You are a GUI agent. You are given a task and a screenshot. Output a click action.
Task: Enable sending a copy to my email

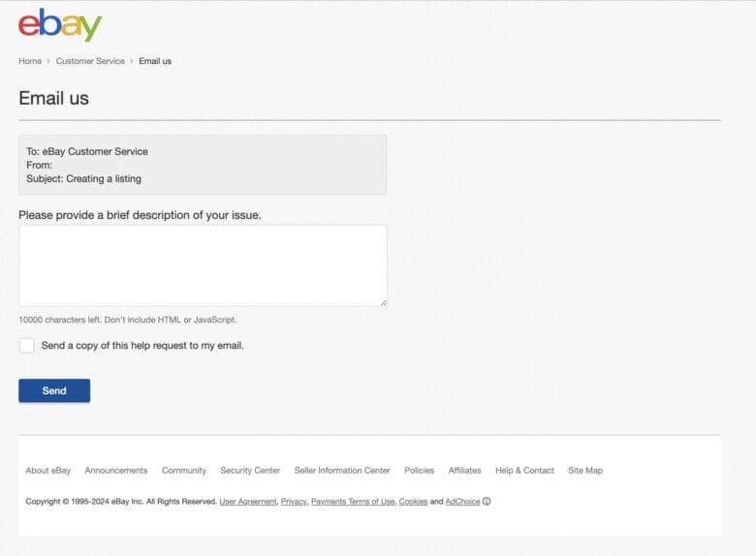pos(27,346)
